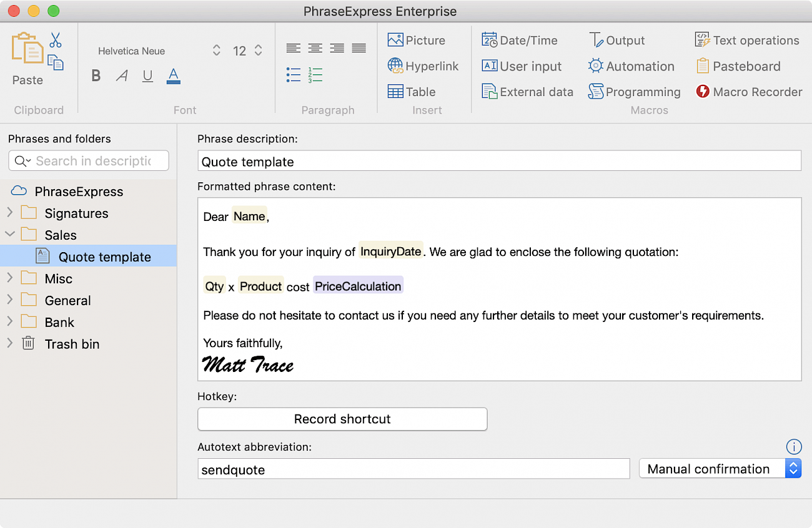Screen dimensions: 812x528
Task: Select the Sales folder
Action: (x=49, y=235)
